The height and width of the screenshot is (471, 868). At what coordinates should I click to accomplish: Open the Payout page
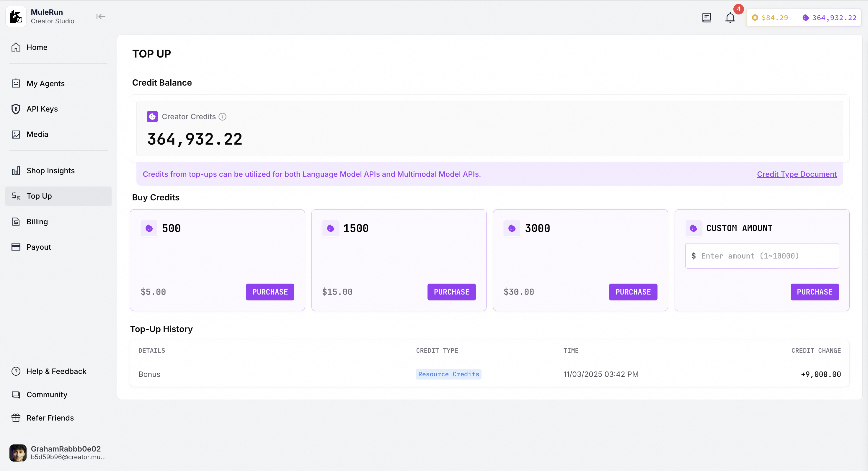pyautogui.click(x=39, y=247)
